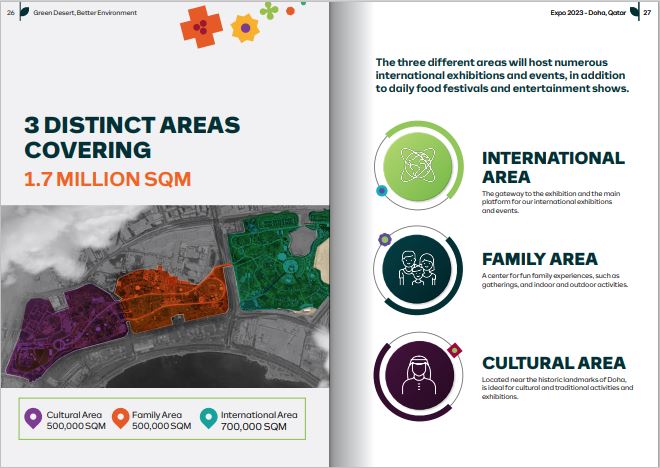This screenshot has width=660, height=468.
Task: Click the FAMILY AREA heading
Action: pyautogui.click(x=539, y=259)
